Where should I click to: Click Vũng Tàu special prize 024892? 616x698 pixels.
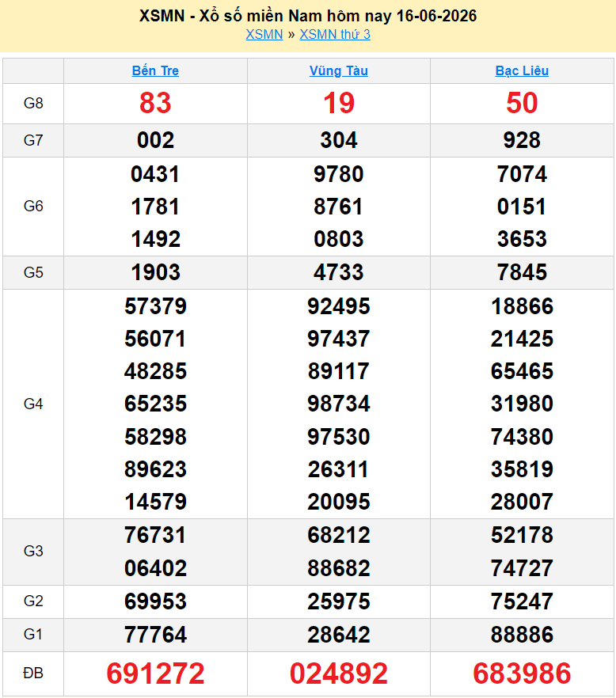339,673
